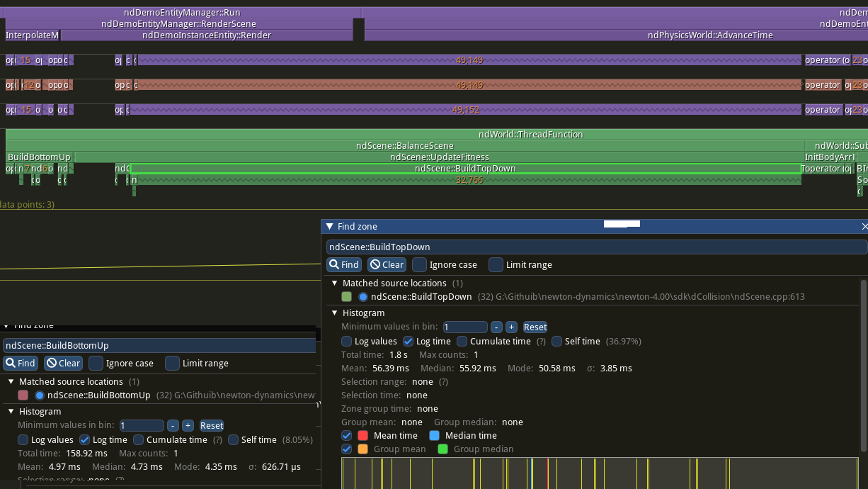This screenshot has height=489, width=868.
Task: Select the ndPhysicsWorld::AdvanceTime zone in timeline
Action: [x=710, y=35]
